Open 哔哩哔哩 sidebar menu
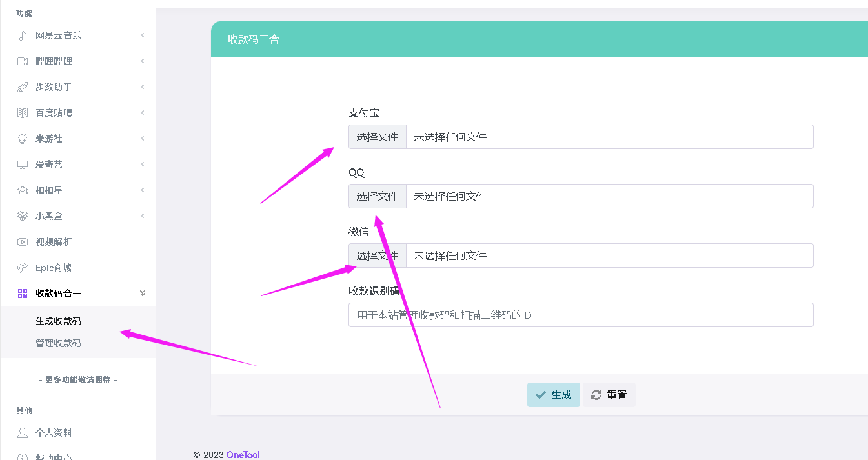 point(77,61)
